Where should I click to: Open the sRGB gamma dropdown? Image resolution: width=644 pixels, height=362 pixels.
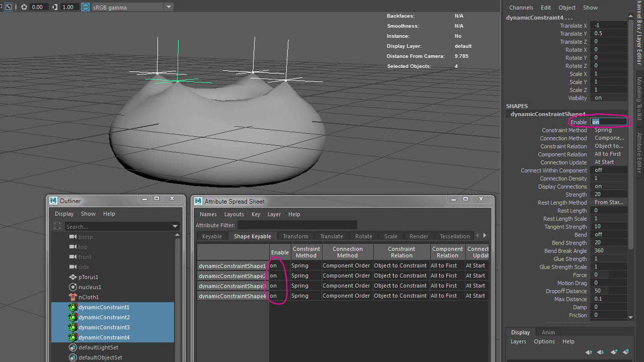click(x=169, y=8)
